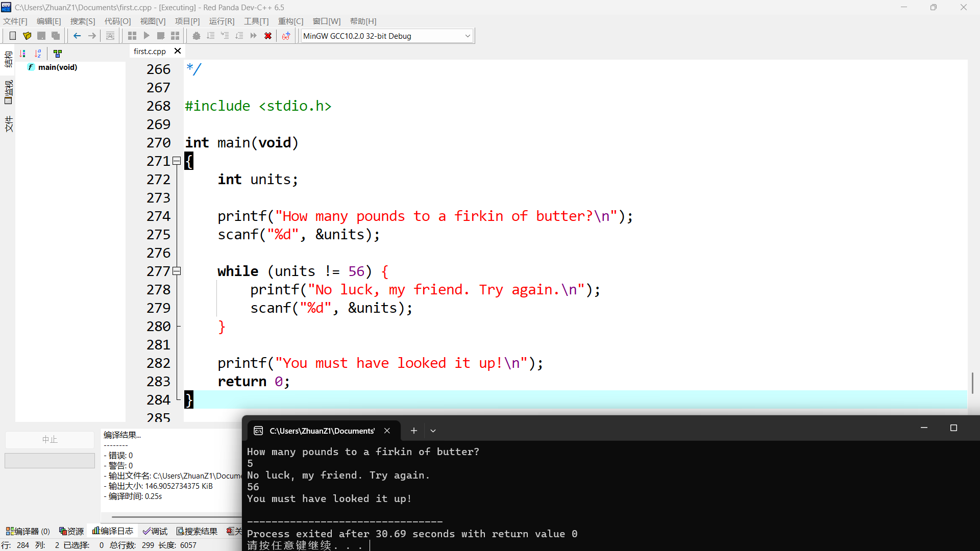Screen dimensions: 980x551
Task: Close the first.c.cpp editor tab
Action: pyautogui.click(x=178, y=51)
